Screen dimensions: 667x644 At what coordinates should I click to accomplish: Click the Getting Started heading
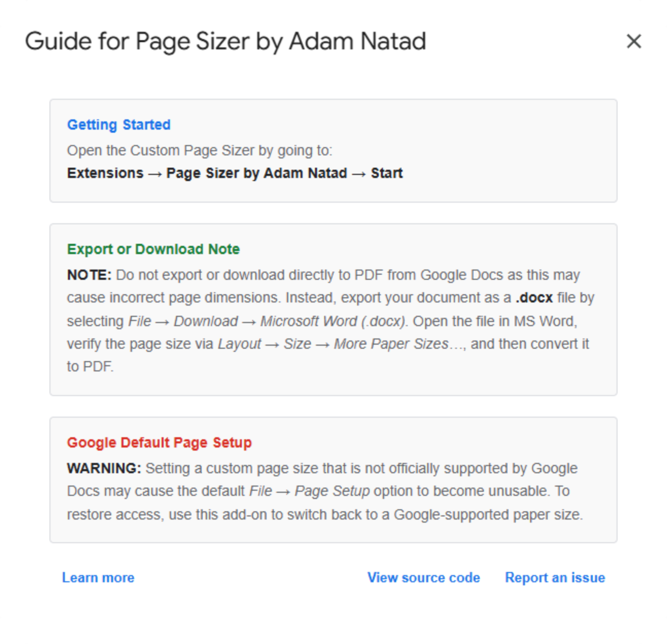point(119,124)
